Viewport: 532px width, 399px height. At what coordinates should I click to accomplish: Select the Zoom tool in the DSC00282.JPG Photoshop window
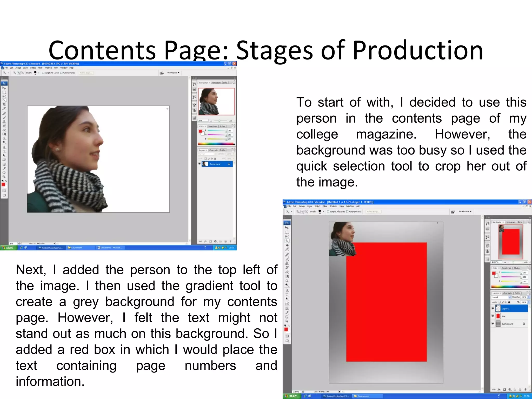click(x=4, y=176)
